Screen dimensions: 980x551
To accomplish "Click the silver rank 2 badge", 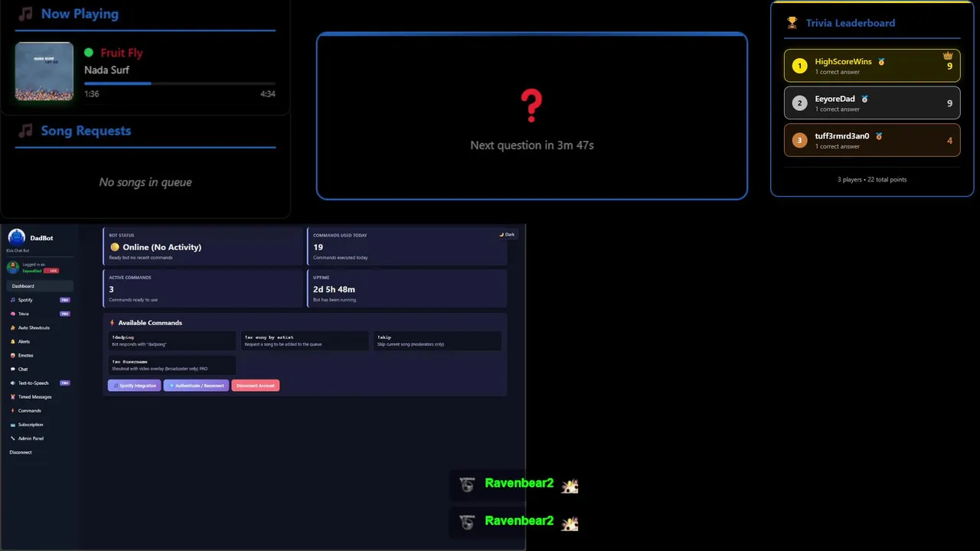I will tap(799, 103).
